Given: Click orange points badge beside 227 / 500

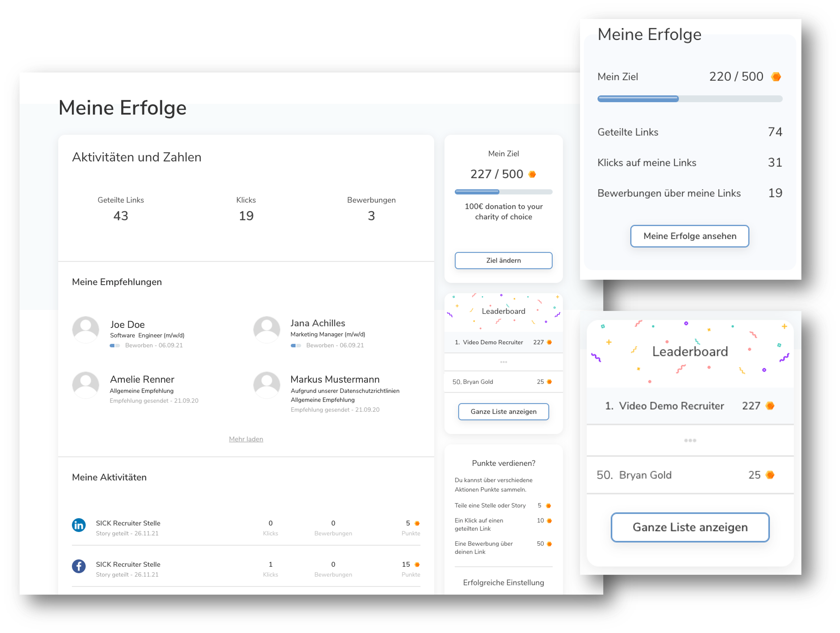Looking at the screenshot, I should (532, 174).
